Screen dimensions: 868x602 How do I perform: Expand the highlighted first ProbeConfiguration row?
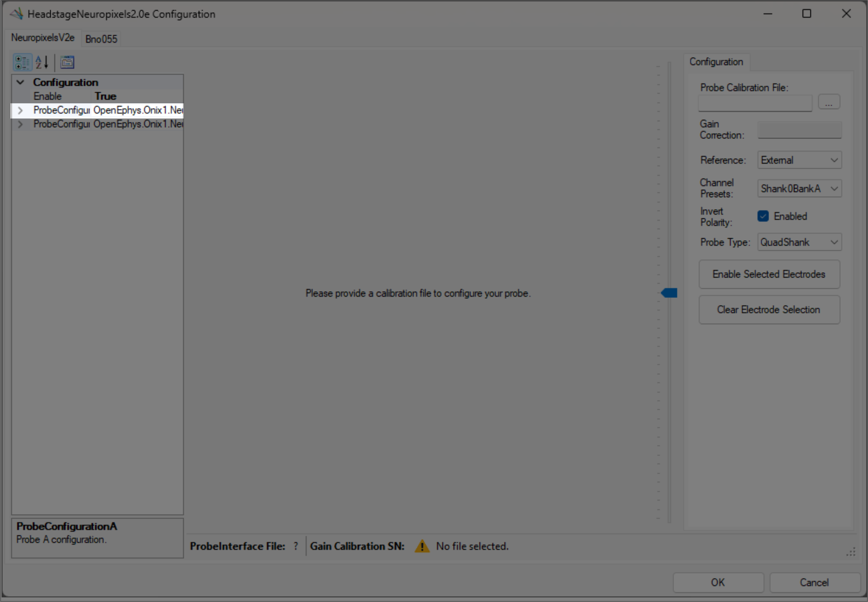click(x=20, y=110)
